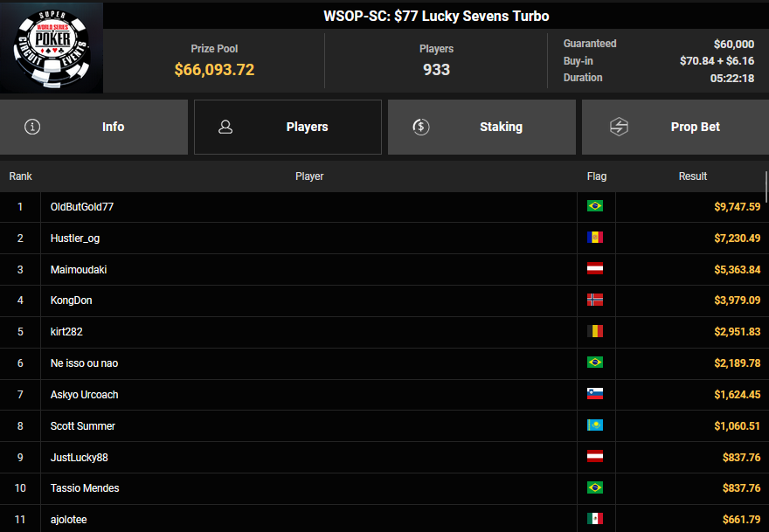Sort by Rank column header
Image resolution: width=769 pixels, height=532 pixels.
(x=21, y=176)
